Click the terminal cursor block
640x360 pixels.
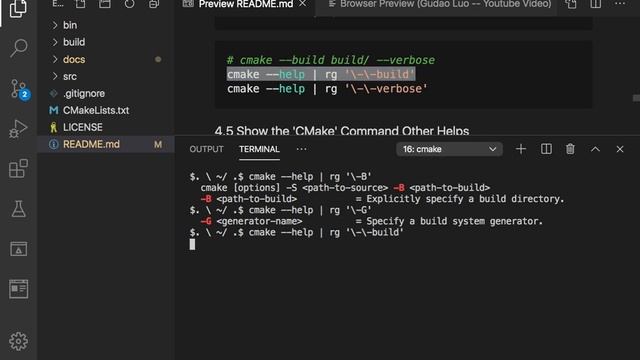coord(192,244)
